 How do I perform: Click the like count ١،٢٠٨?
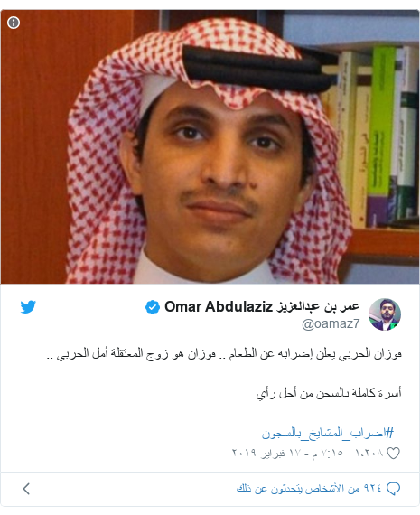tap(369, 454)
